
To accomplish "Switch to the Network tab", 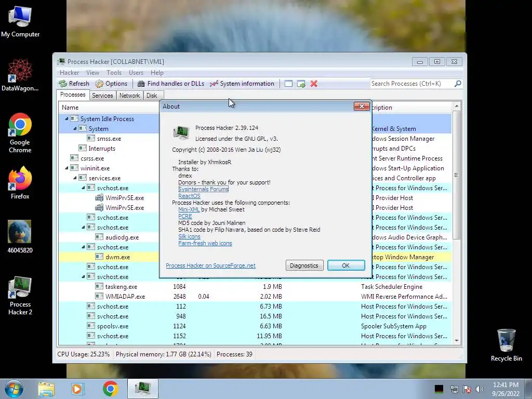I will (x=129, y=96).
